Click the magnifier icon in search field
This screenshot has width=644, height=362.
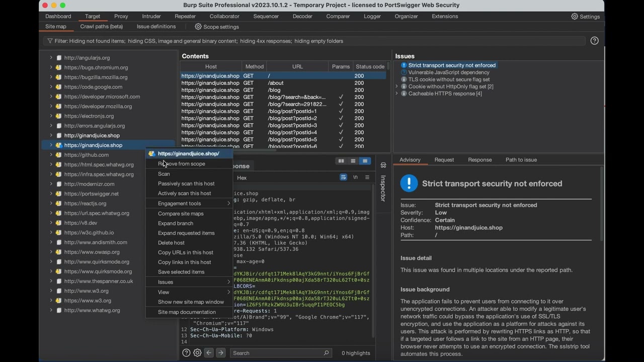click(326, 353)
